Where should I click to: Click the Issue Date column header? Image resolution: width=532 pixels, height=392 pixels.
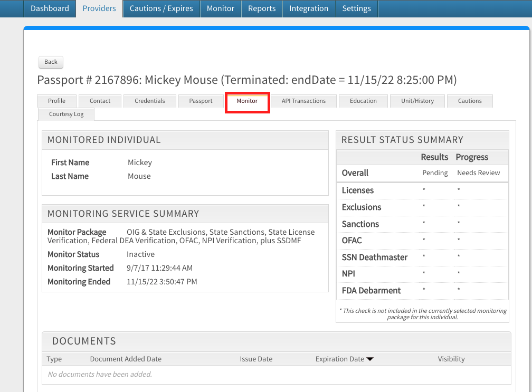point(256,359)
